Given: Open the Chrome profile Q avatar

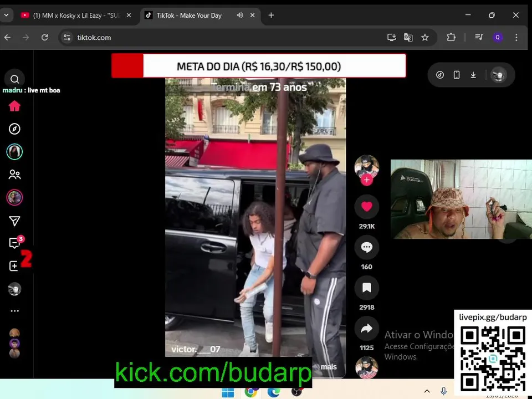Looking at the screenshot, I should [x=498, y=37].
